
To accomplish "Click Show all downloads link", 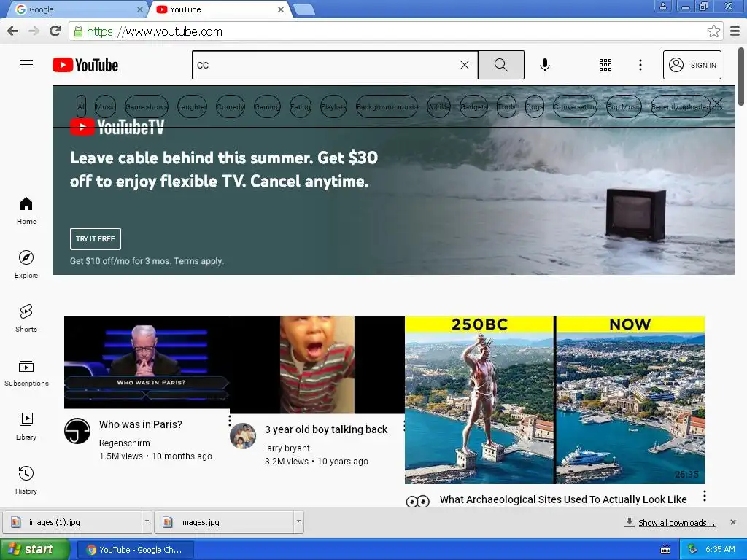I will pyautogui.click(x=676, y=522).
